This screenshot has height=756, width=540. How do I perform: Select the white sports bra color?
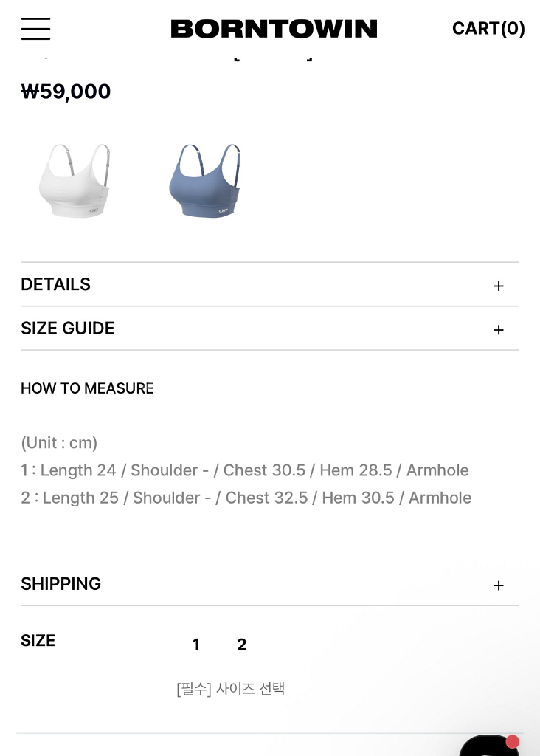(x=75, y=181)
